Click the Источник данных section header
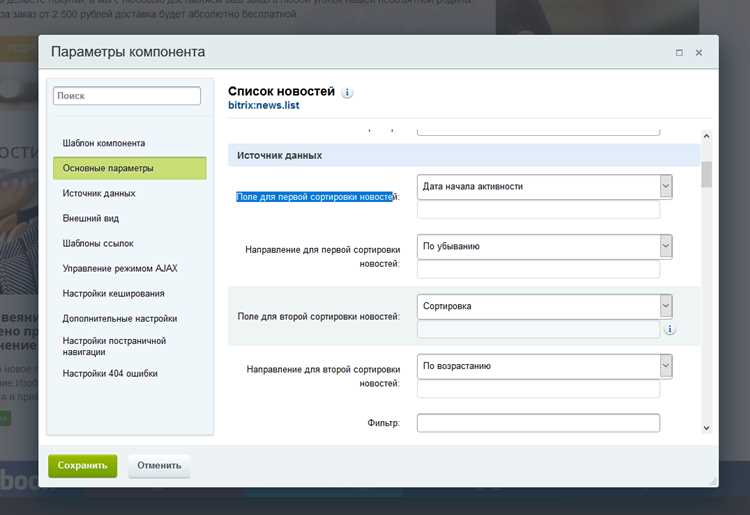Screen dimensions: 750x515 (x=463, y=155)
